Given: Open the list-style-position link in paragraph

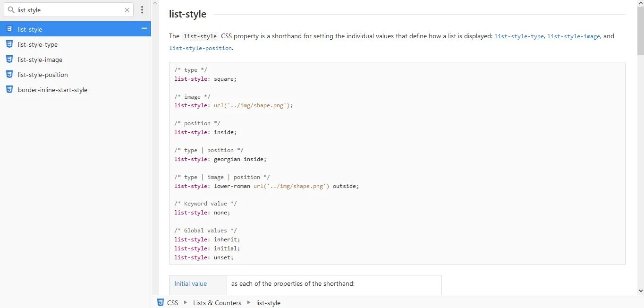Looking at the screenshot, I should point(200,48).
